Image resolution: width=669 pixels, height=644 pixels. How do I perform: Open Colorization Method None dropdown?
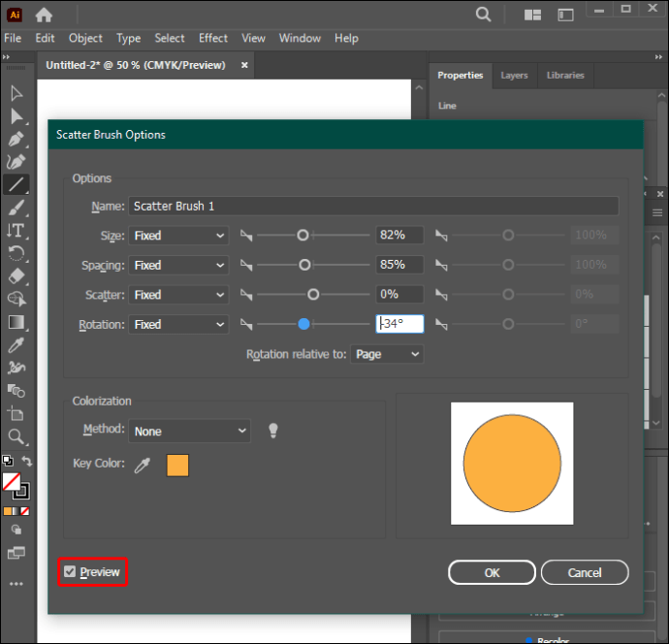pyautogui.click(x=189, y=431)
